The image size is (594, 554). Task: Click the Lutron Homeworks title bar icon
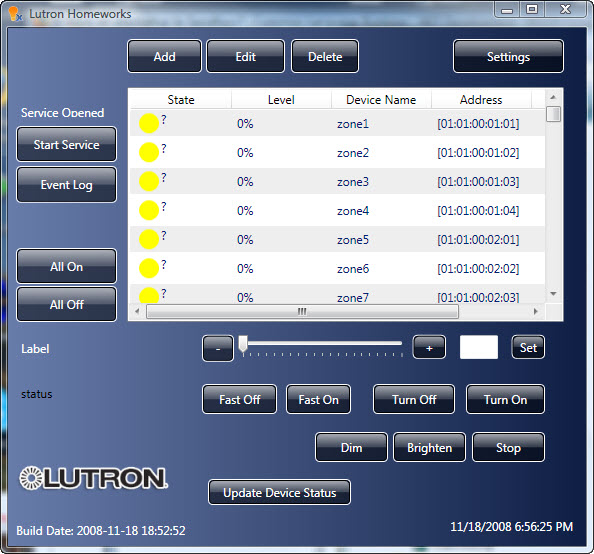[16, 14]
